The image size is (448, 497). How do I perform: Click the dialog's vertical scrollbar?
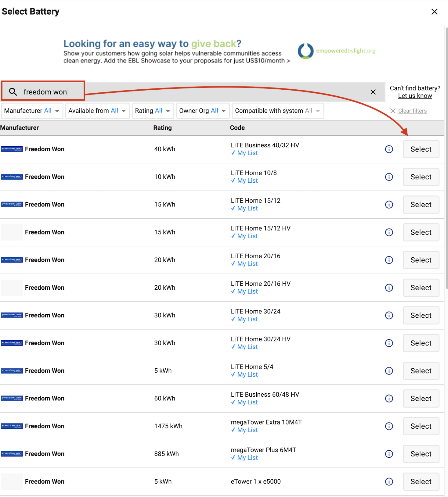pos(446,159)
